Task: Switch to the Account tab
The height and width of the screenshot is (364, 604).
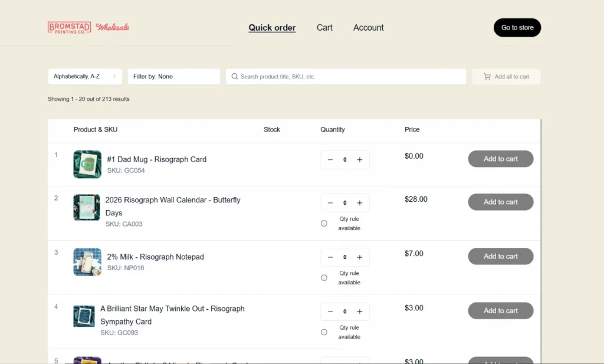Action: (368, 28)
